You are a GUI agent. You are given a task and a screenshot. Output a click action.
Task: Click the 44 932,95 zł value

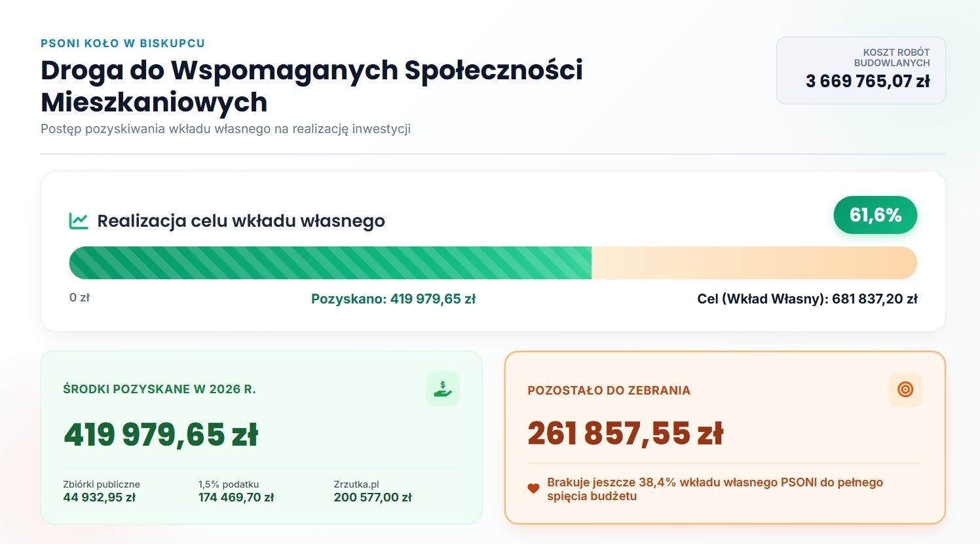99,497
